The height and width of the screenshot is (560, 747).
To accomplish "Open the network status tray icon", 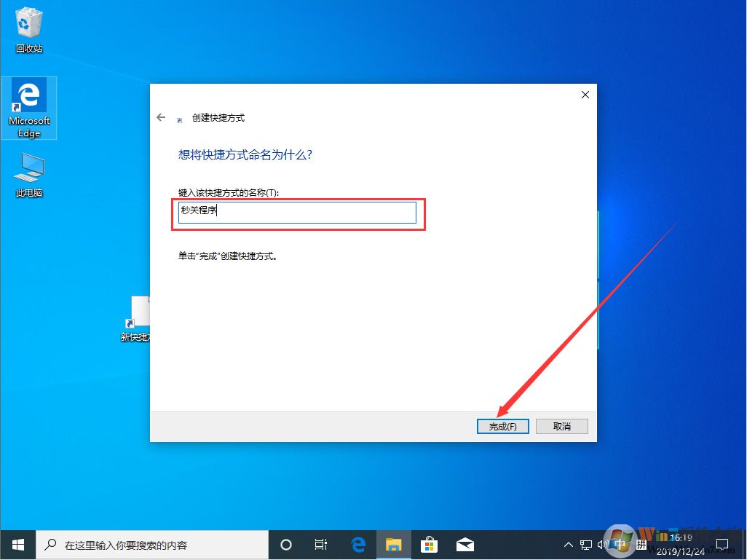I will click(585, 544).
